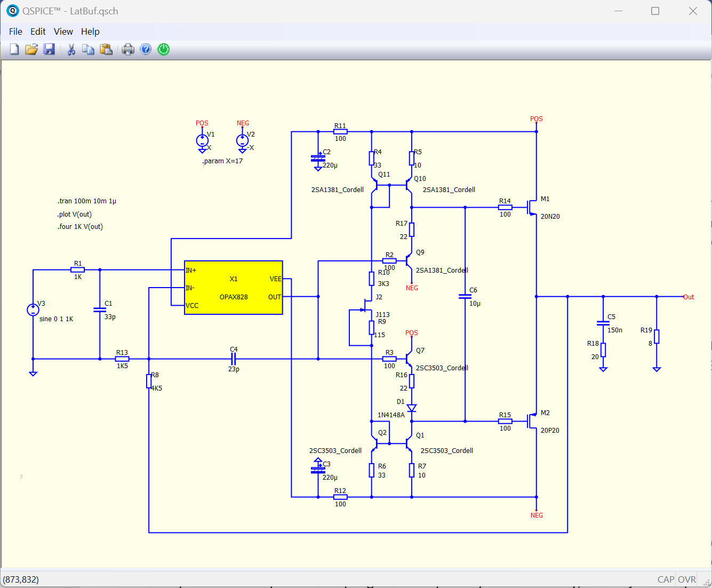Open a file with the folder icon
Screen dimensions: 712x588
31,50
